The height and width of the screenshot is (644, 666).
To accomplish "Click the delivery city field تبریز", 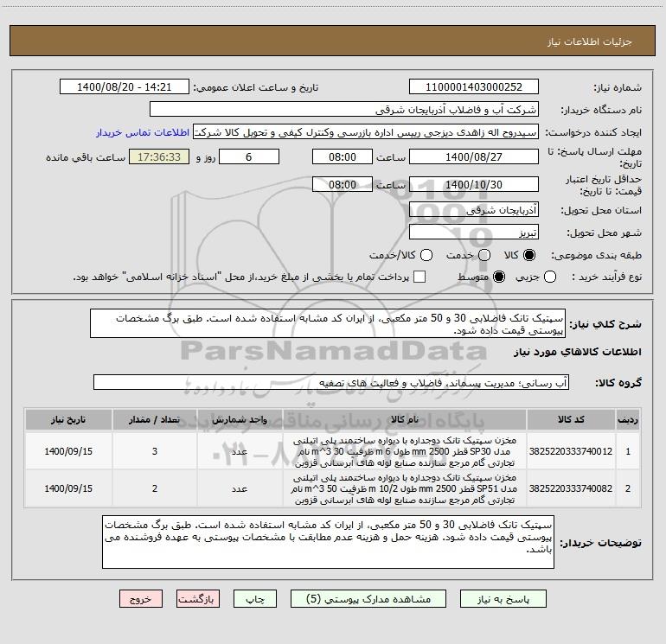I will 474,233.
